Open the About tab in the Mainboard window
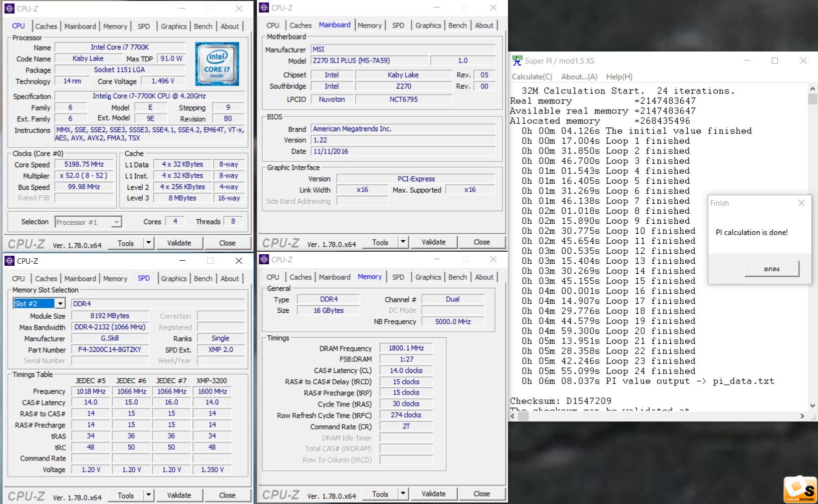The height and width of the screenshot is (504, 818). point(484,25)
